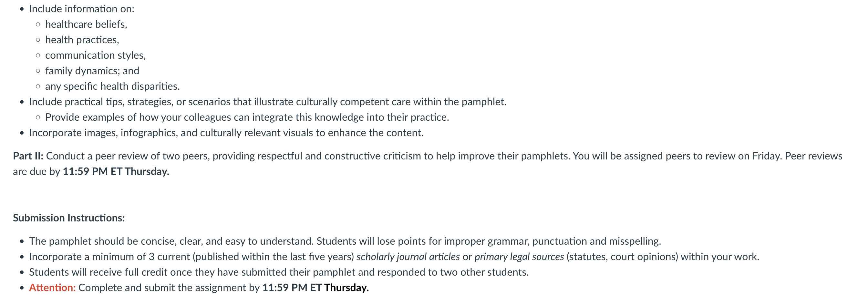The image size is (868, 295).
Task: Click 'any specific health disparities.' list item
Action: [x=113, y=86]
